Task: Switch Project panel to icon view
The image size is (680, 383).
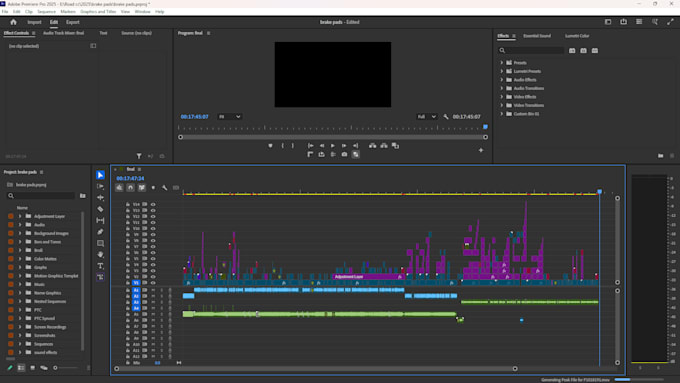Action: [x=33, y=368]
